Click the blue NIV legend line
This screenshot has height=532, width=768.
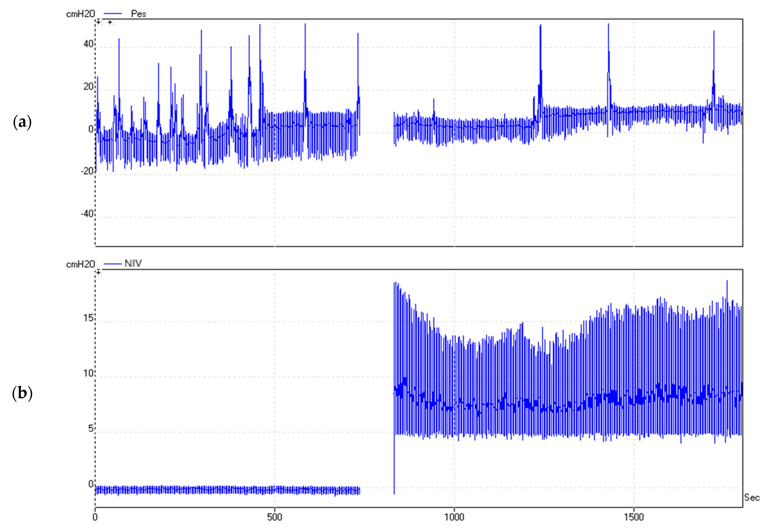pyautogui.click(x=113, y=264)
